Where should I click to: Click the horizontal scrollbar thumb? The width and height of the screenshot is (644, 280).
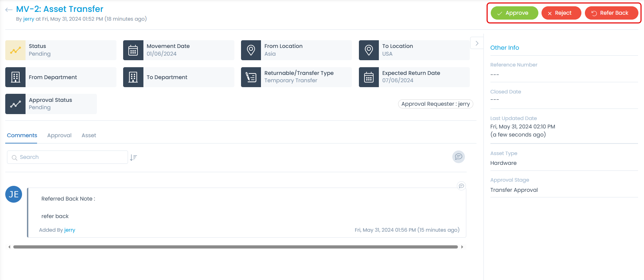pyautogui.click(x=235, y=247)
